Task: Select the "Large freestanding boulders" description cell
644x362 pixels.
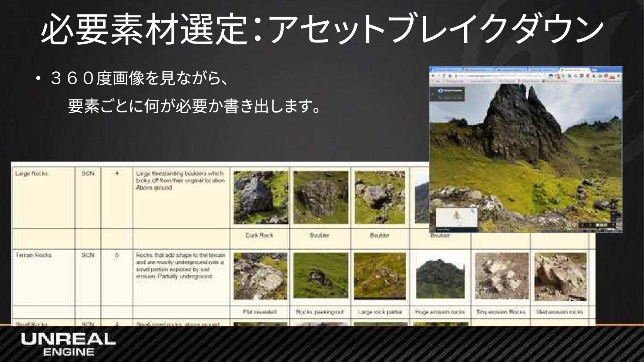Action: tap(181, 198)
